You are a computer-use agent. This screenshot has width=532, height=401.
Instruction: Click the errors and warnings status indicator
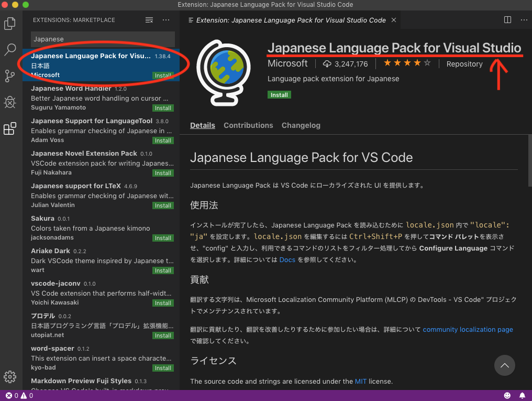19,396
